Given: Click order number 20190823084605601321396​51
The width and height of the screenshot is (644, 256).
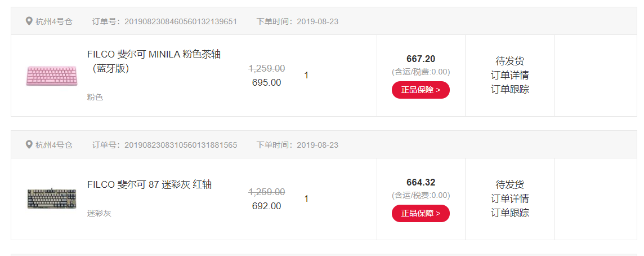Looking at the screenshot, I should 181,21.
